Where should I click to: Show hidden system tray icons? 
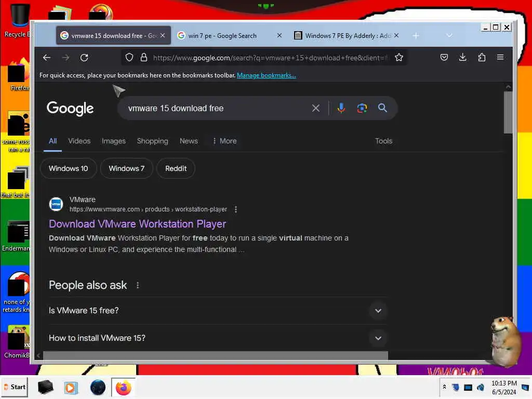pyautogui.click(x=444, y=387)
